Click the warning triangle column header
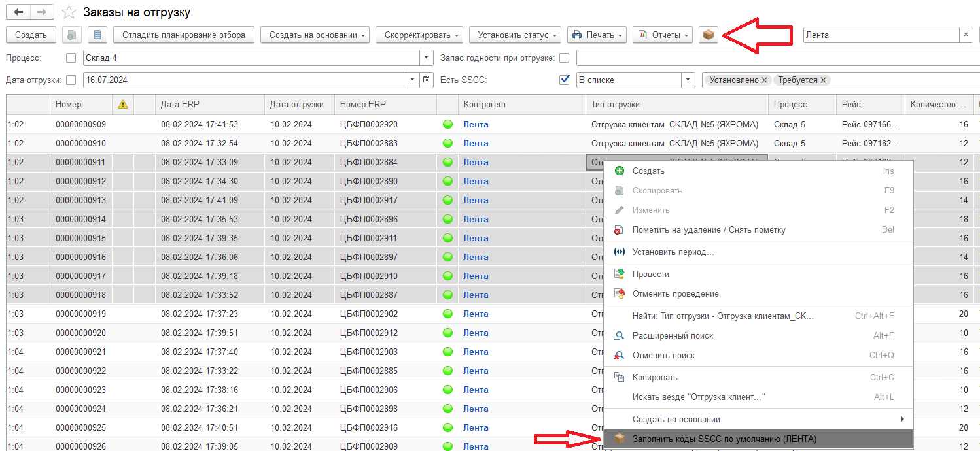The height and width of the screenshot is (451, 980). (122, 104)
